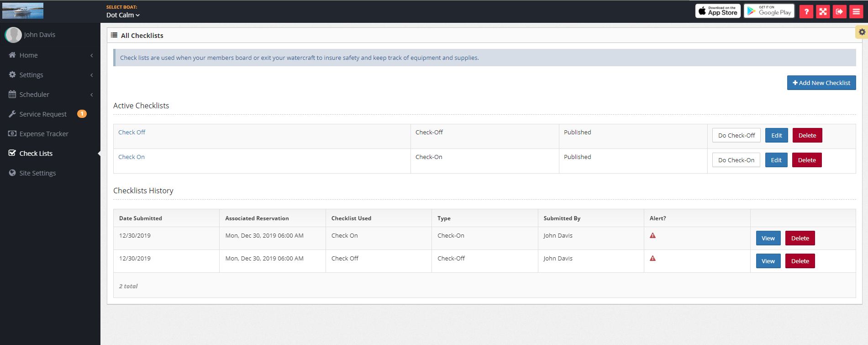Click alert triangle in the Check Off history row

pyautogui.click(x=652, y=259)
